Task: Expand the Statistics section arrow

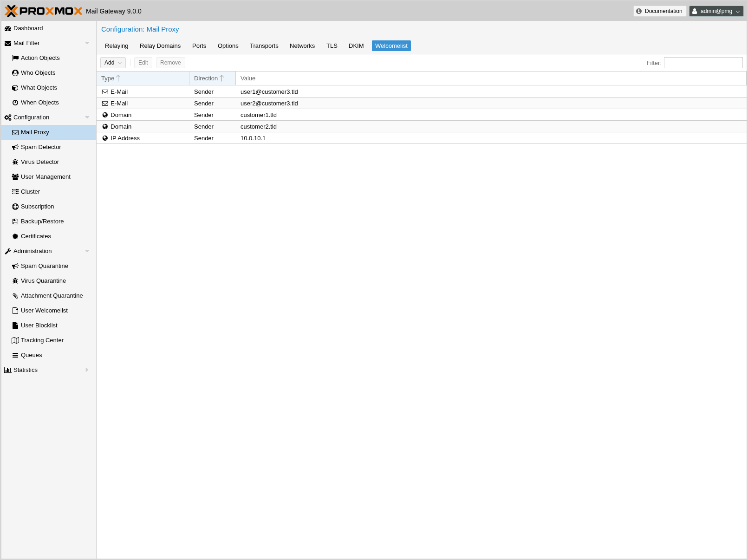Action: [87, 370]
